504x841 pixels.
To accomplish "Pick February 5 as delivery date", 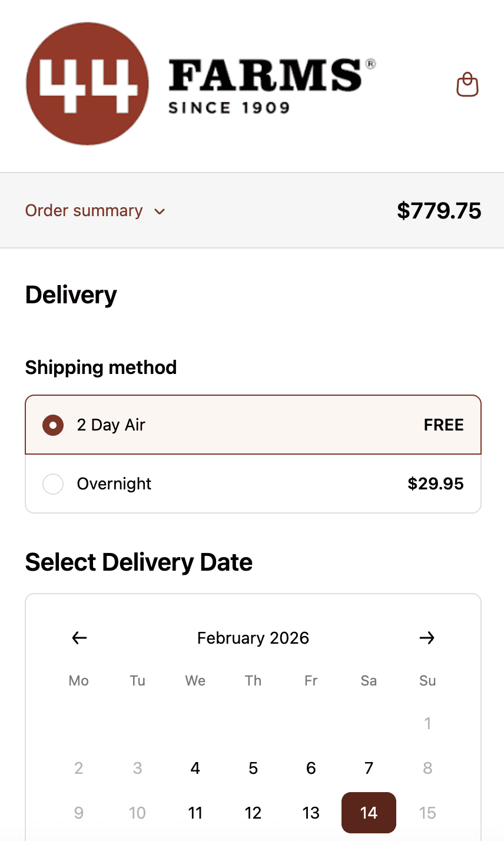I will pyautogui.click(x=253, y=768).
